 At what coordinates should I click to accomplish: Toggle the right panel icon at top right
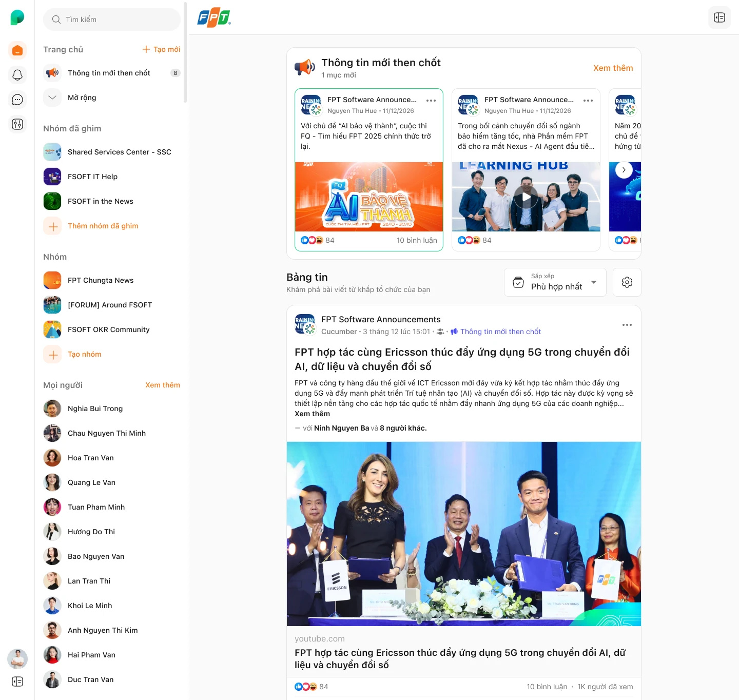pyautogui.click(x=719, y=17)
